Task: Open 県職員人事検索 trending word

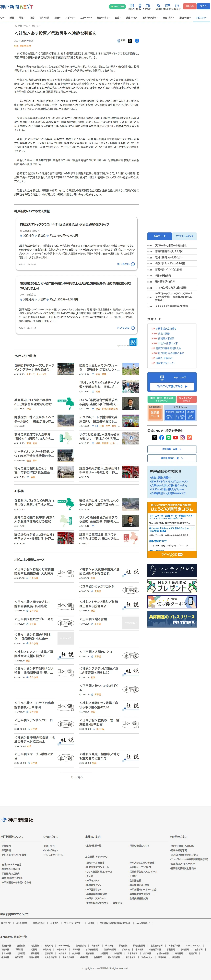Action: (166, 339)
